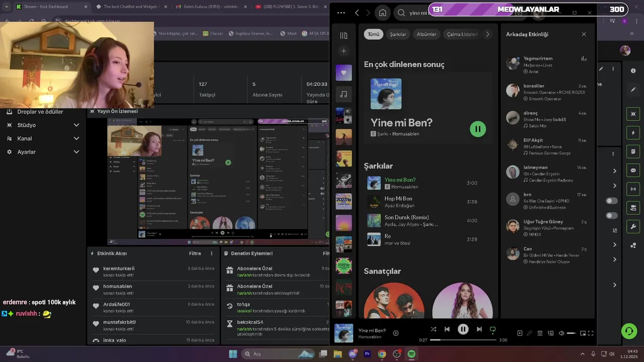The width and height of the screenshot is (644, 362).
Task: Open the Spotify miniplayer
Action: click(x=583, y=333)
